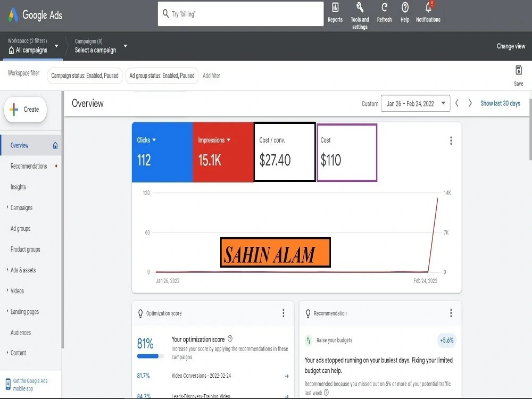Click help icon next to Your optimization score
Viewport: 532px width, 399px height.
pos(230,338)
